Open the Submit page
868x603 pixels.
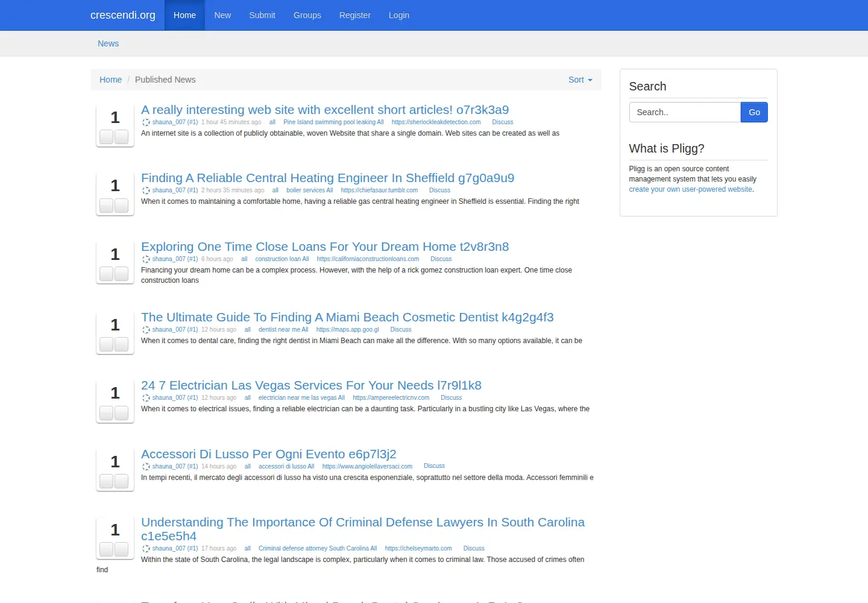(x=262, y=15)
